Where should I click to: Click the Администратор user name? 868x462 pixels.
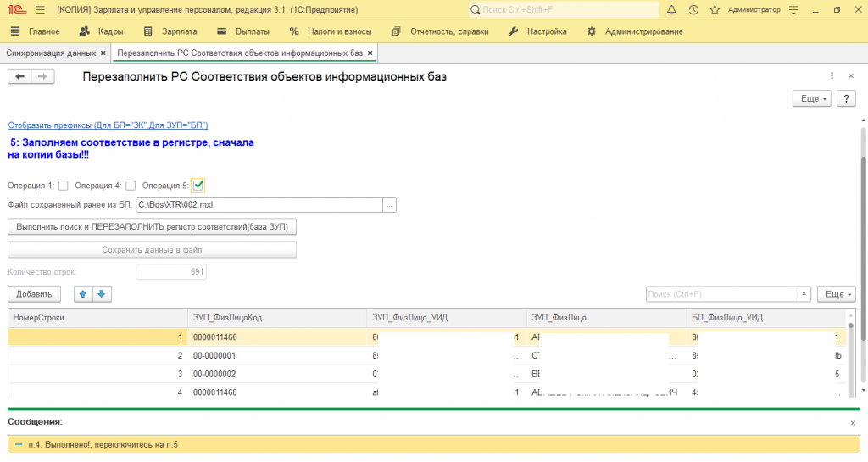tap(754, 10)
